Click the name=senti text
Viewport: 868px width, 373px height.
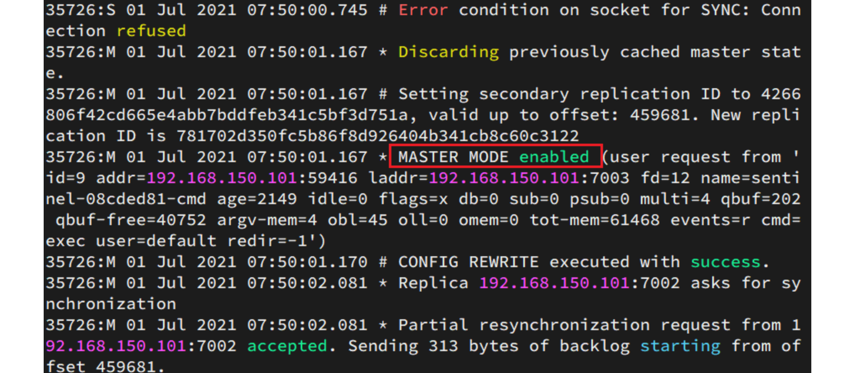pyautogui.click(x=750, y=178)
